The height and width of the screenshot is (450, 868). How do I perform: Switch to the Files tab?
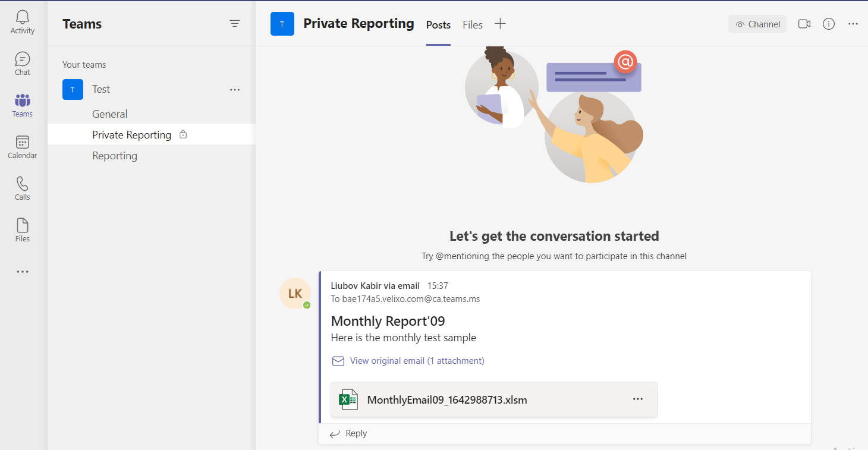[473, 25]
